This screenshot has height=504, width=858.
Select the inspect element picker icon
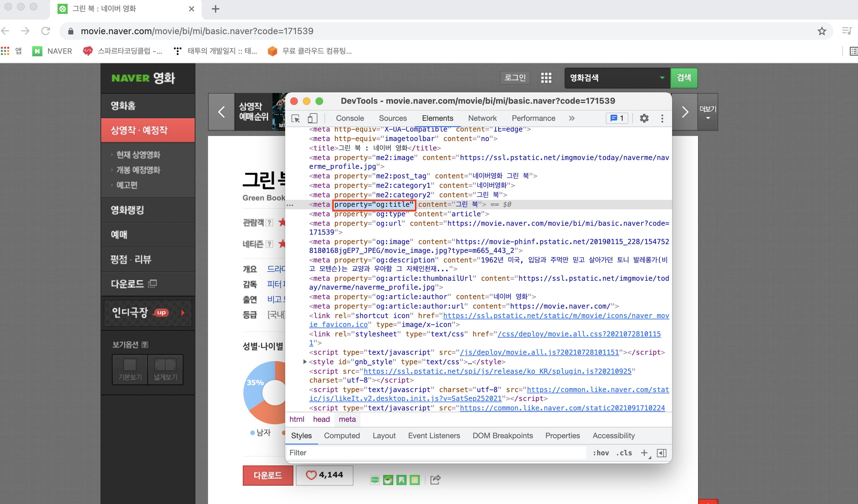coord(296,118)
